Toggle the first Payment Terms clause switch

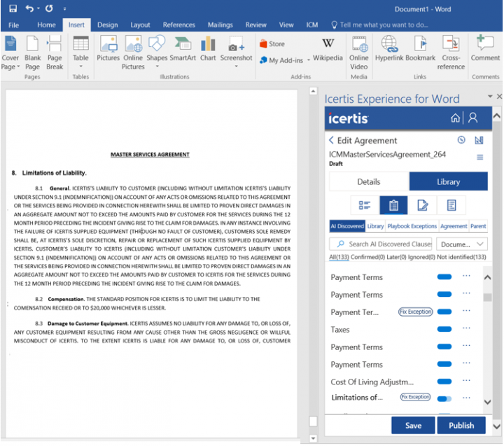click(444, 277)
